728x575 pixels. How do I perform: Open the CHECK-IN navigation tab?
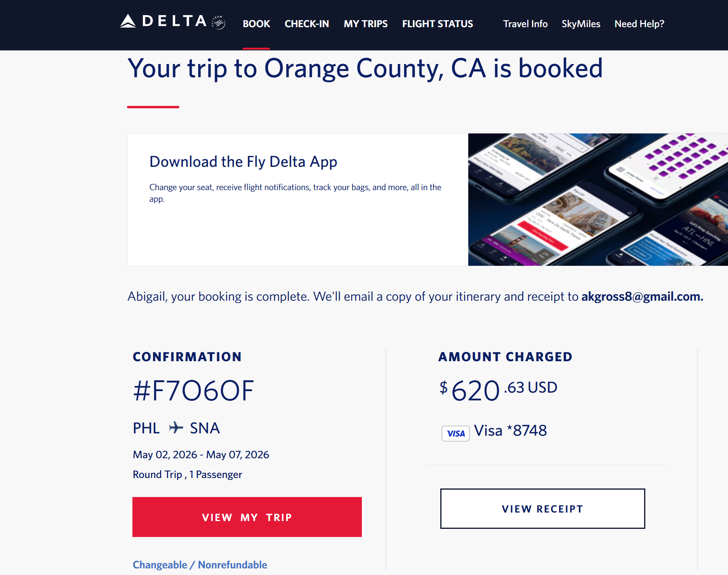click(x=307, y=24)
